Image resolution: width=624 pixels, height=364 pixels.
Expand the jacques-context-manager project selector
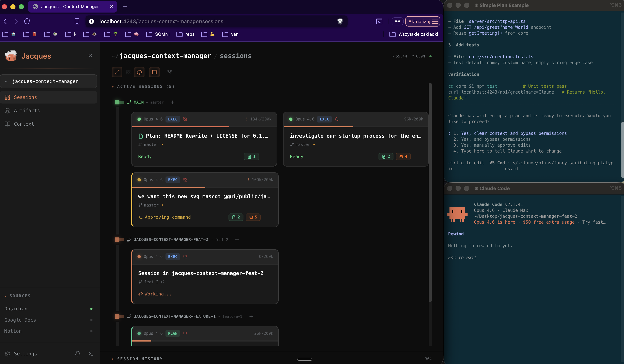pos(48,81)
